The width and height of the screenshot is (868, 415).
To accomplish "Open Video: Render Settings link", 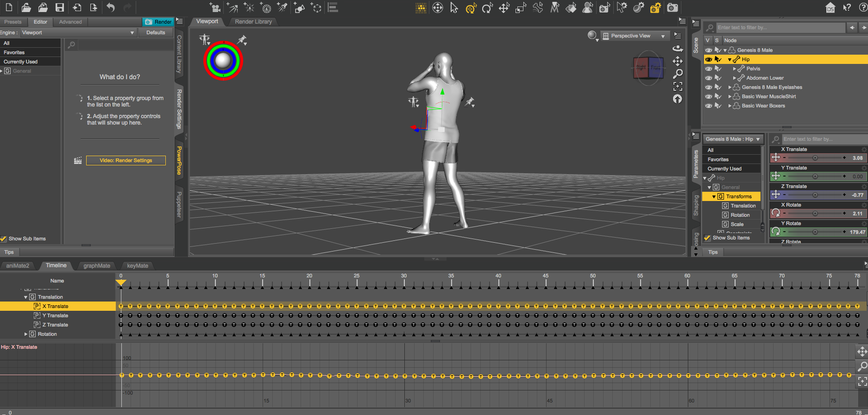I will (x=126, y=160).
